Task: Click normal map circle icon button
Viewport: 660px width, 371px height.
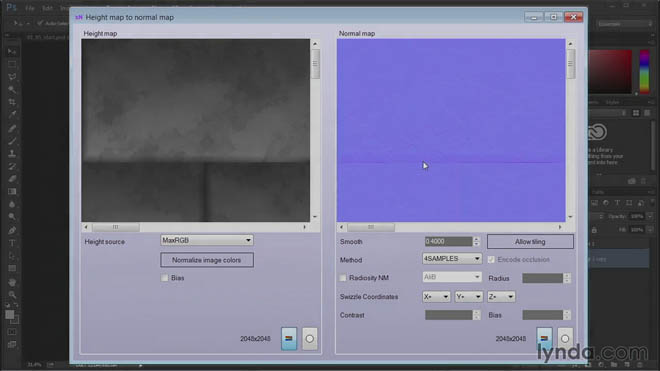Action: [x=565, y=339]
